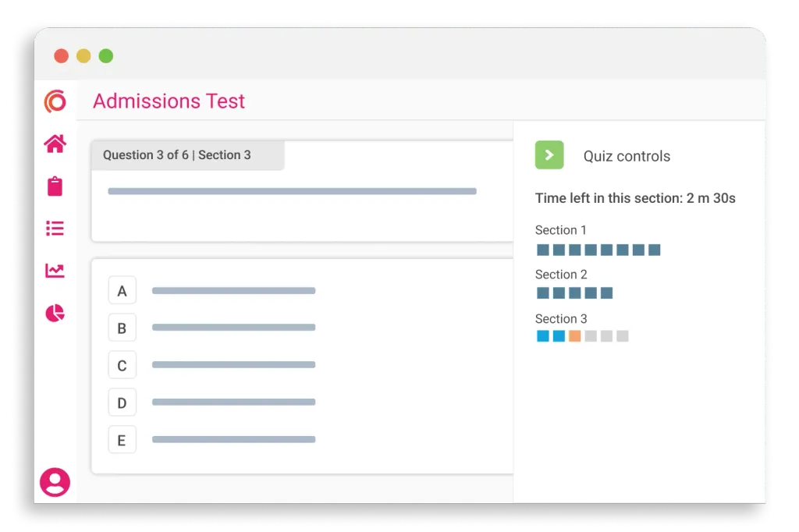Open the Home page icon

(x=55, y=144)
